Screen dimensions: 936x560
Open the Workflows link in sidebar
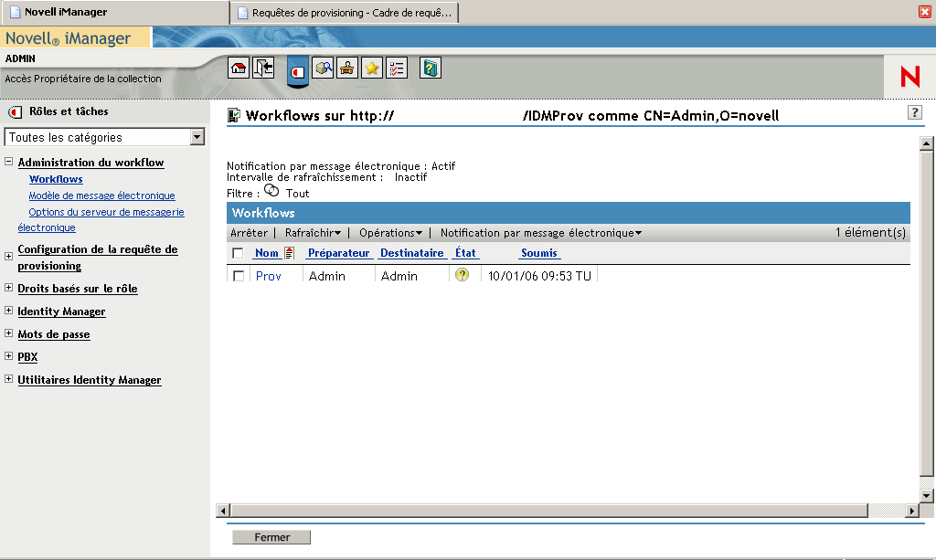[x=56, y=179]
